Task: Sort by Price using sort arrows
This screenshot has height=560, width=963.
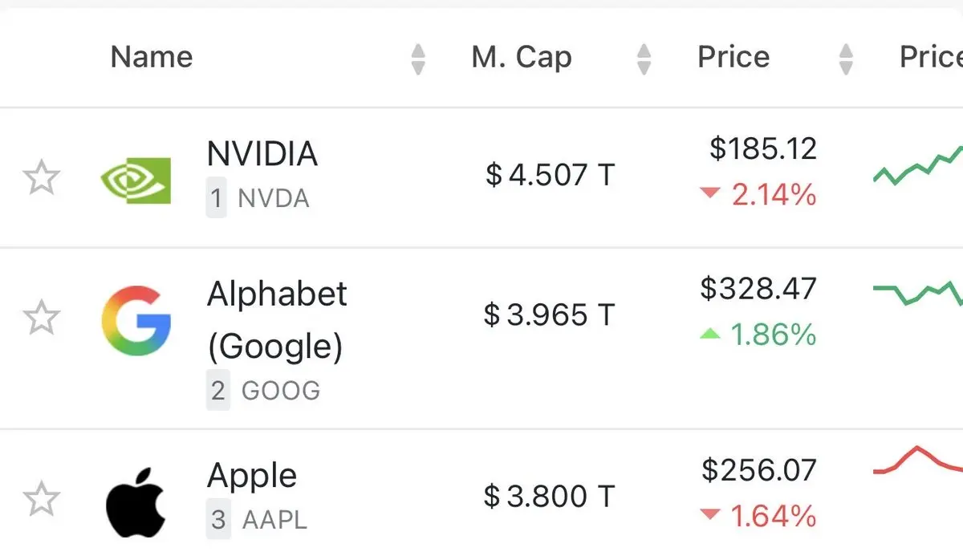Action: coord(845,59)
